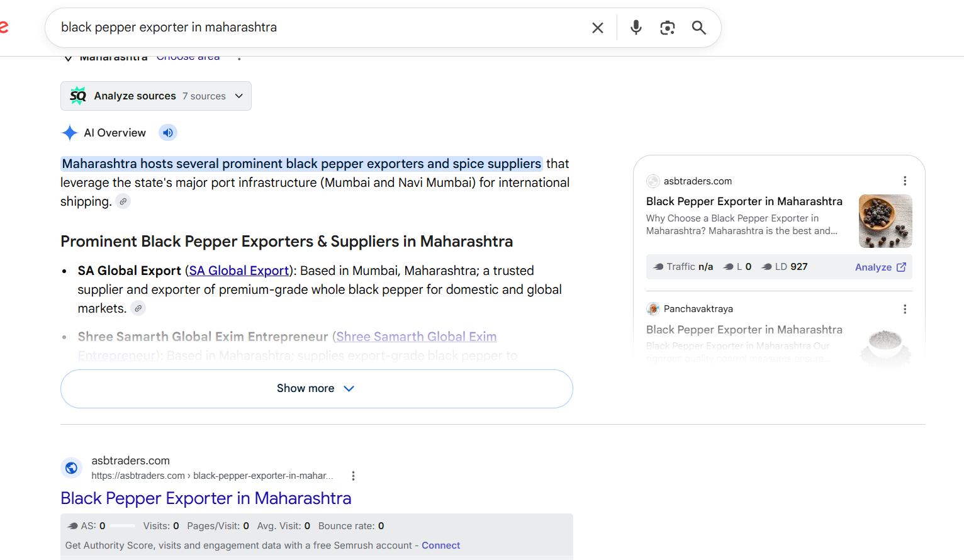964x560 pixels.
Task: Click the globe favicon of the asbtraders.com result
Action: (x=72, y=468)
